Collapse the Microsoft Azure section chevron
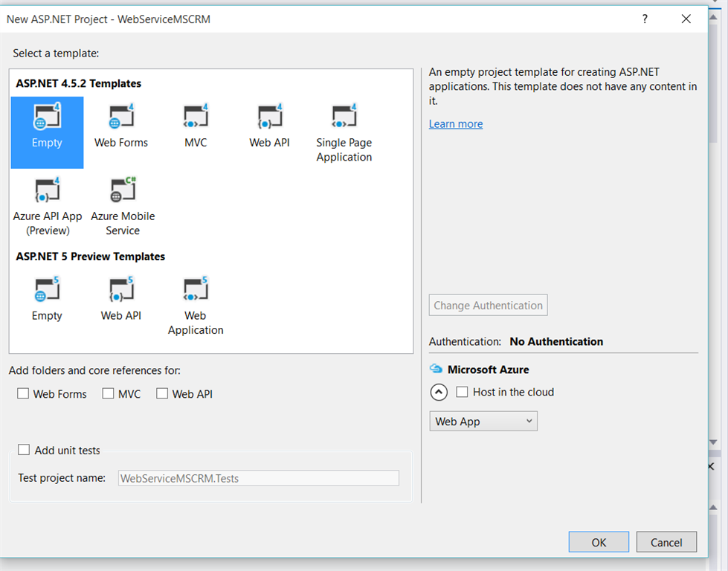The width and height of the screenshot is (728, 571). 439,393
